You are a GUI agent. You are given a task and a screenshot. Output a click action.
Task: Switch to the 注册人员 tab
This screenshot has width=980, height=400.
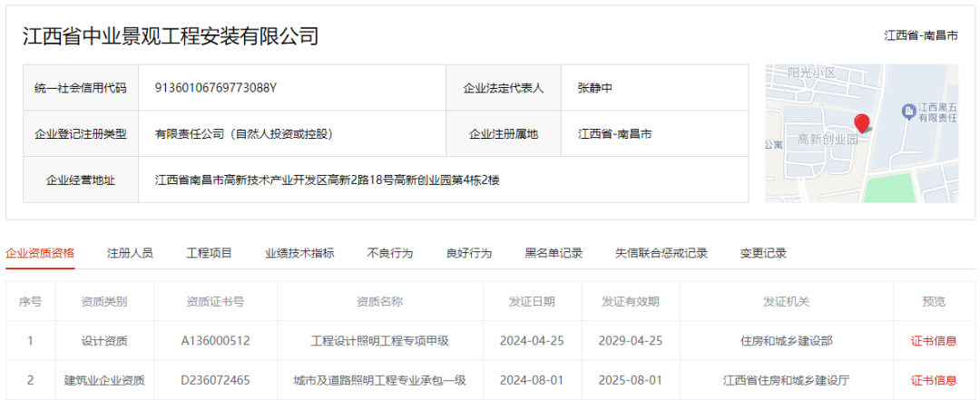pyautogui.click(x=130, y=253)
